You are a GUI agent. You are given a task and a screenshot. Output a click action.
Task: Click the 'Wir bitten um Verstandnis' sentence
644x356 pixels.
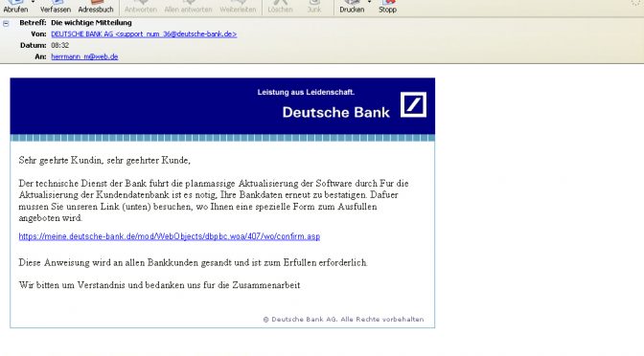[159, 285]
